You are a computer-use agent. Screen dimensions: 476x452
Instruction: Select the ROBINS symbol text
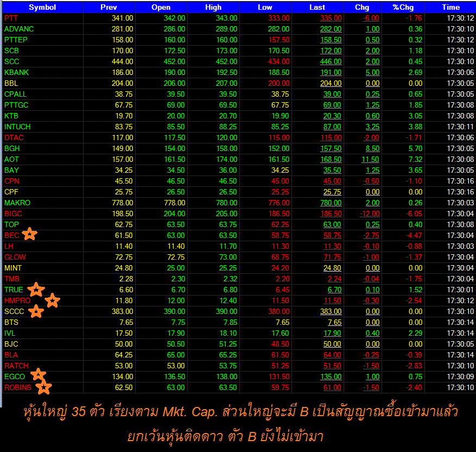(17, 387)
